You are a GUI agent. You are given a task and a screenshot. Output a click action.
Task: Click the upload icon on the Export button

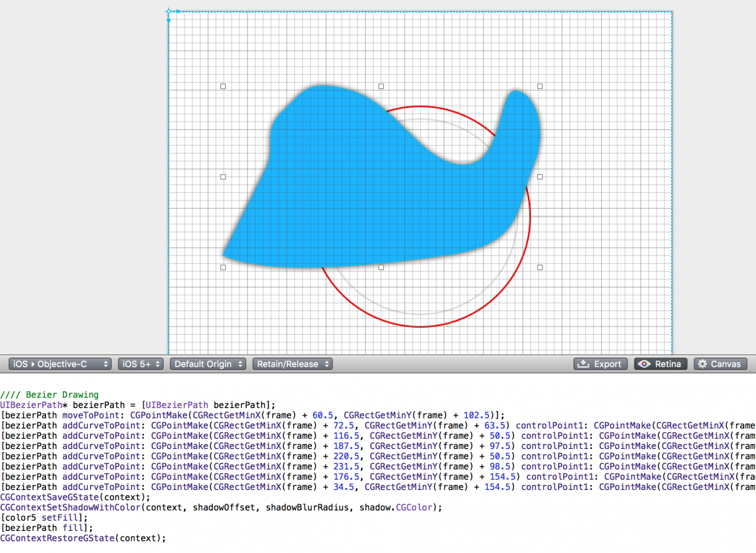click(585, 364)
